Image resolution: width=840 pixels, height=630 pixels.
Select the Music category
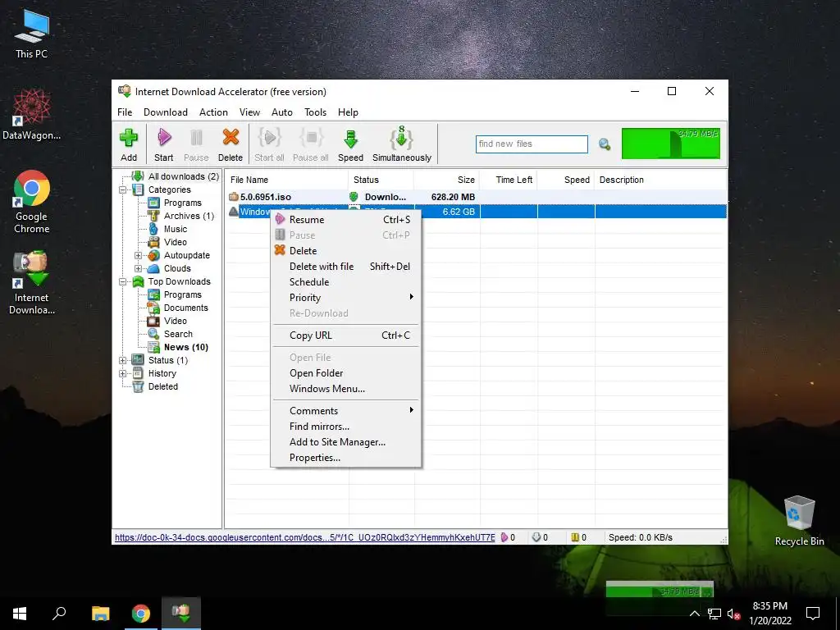(x=176, y=229)
